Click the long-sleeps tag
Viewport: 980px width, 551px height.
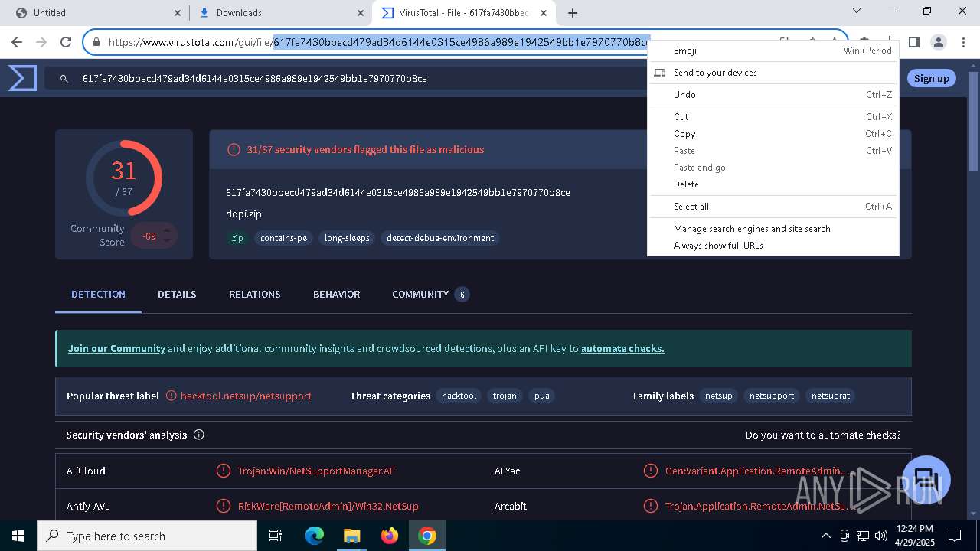[347, 238]
